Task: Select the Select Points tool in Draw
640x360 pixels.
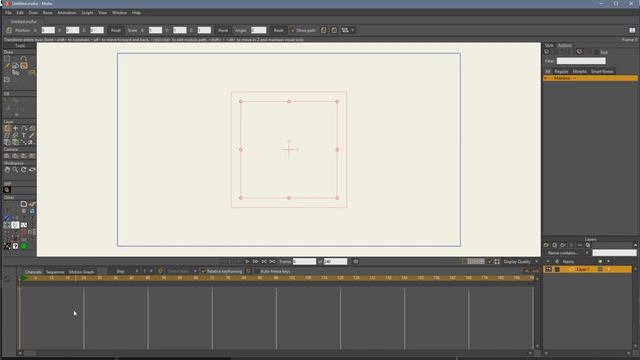Action: coord(7,58)
